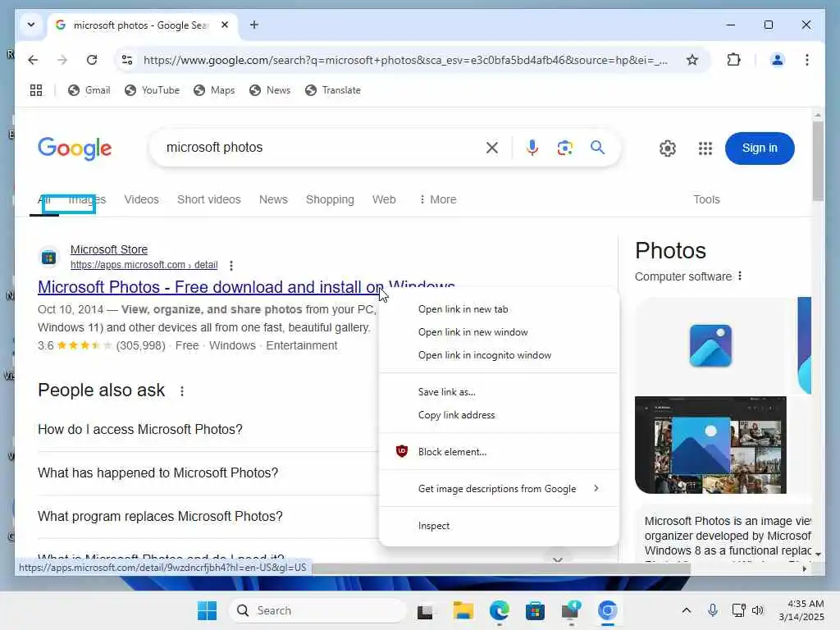Open the new tab plus button
This screenshot has height=630, width=840.
(254, 25)
